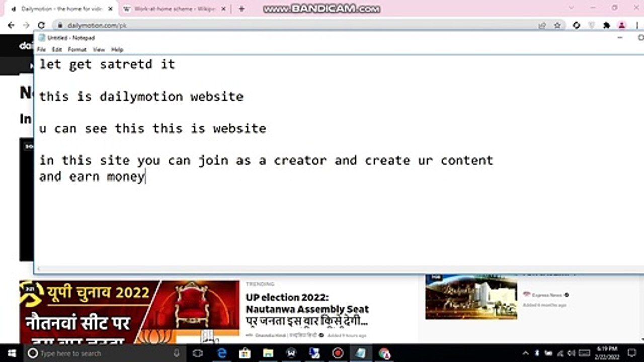This screenshot has height=362, width=644.
Task: Close the Work-at-home scheme tab
Action: (x=224, y=9)
